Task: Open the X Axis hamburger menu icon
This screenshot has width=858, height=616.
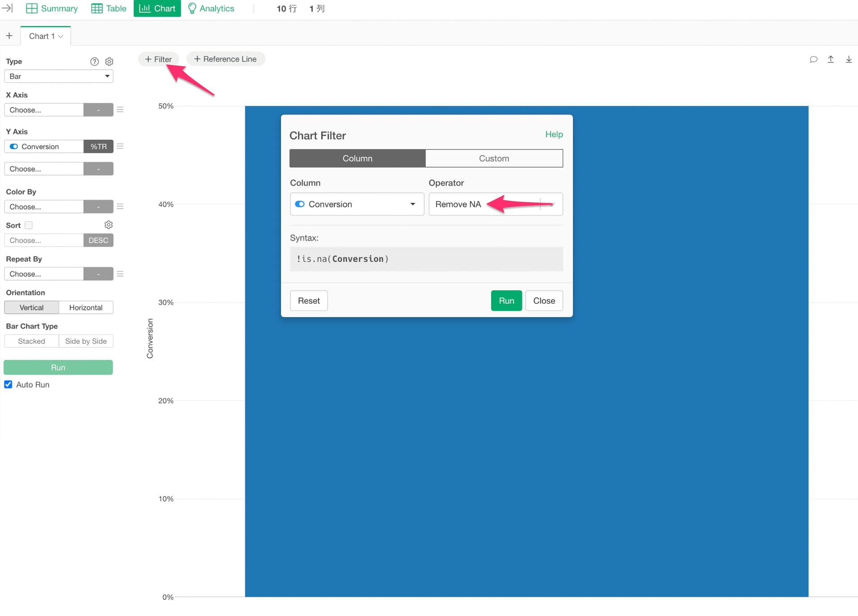Action: click(120, 109)
